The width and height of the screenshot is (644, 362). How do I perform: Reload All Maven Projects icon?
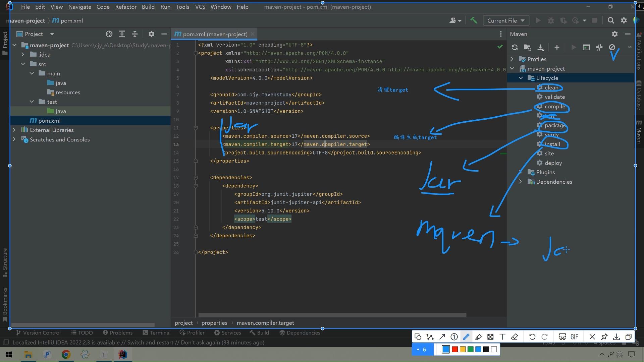click(x=515, y=47)
